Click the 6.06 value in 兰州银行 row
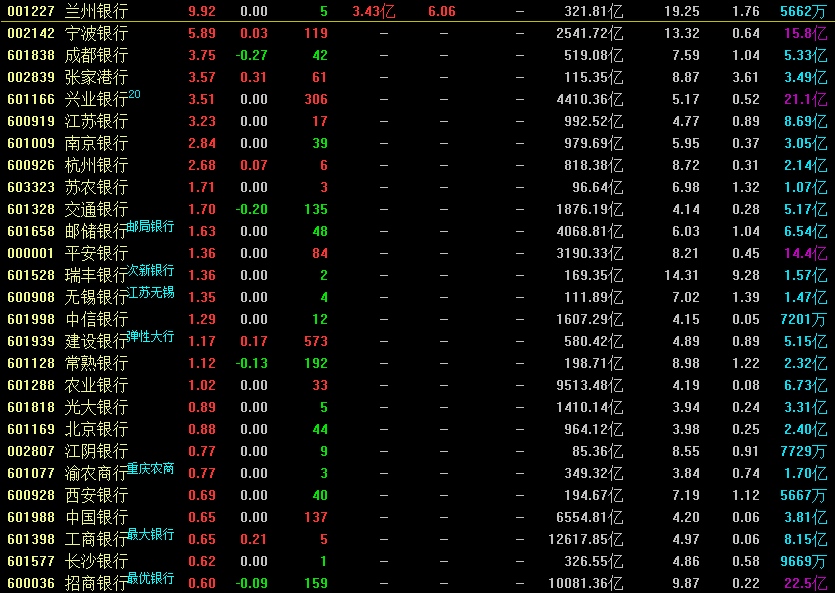 pos(442,11)
